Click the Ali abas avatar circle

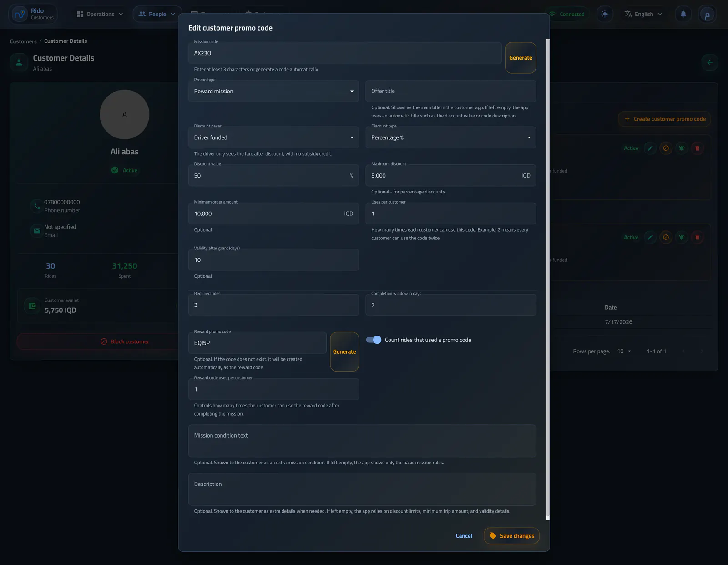pyautogui.click(x=124, y=114)
